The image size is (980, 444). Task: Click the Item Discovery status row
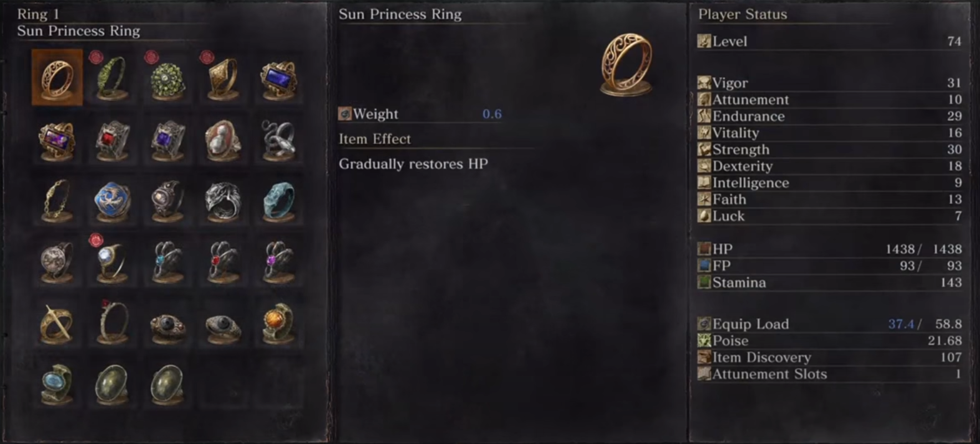click(x=830, y=357)
